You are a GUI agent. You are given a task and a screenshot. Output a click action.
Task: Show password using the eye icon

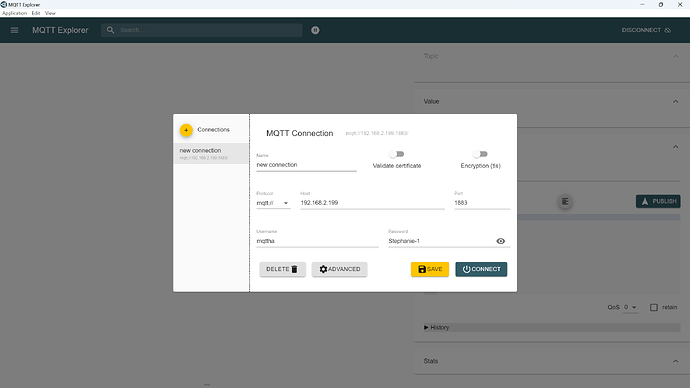(x=500, y=241)
